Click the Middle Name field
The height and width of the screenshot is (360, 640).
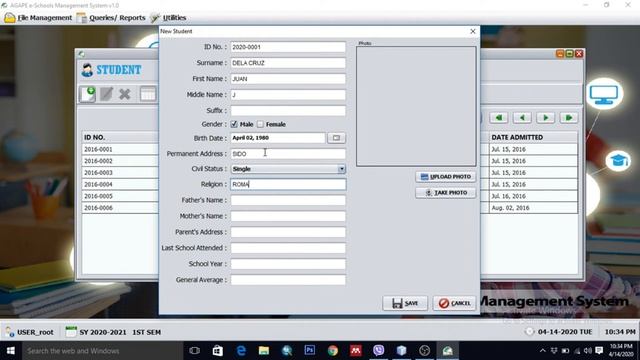288,95
